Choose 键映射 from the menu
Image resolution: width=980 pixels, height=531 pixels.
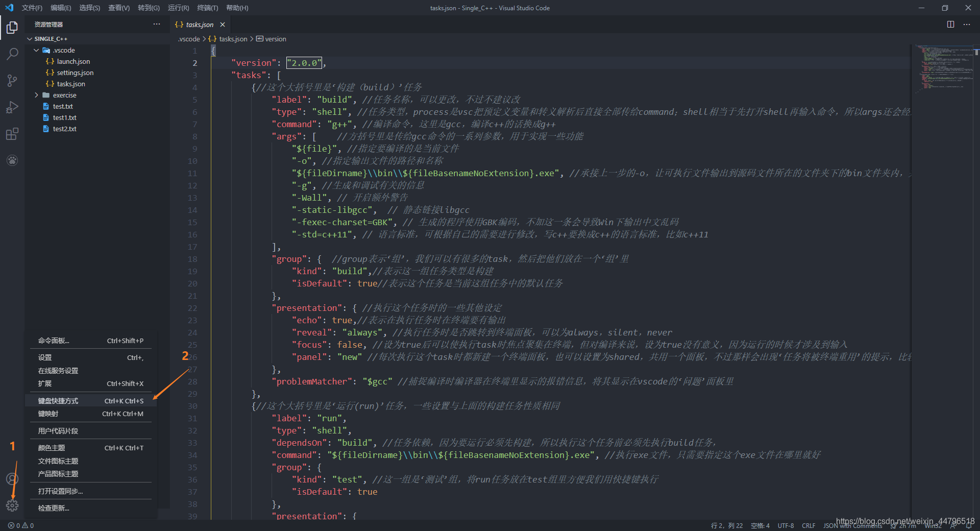(x=91, y=414)
